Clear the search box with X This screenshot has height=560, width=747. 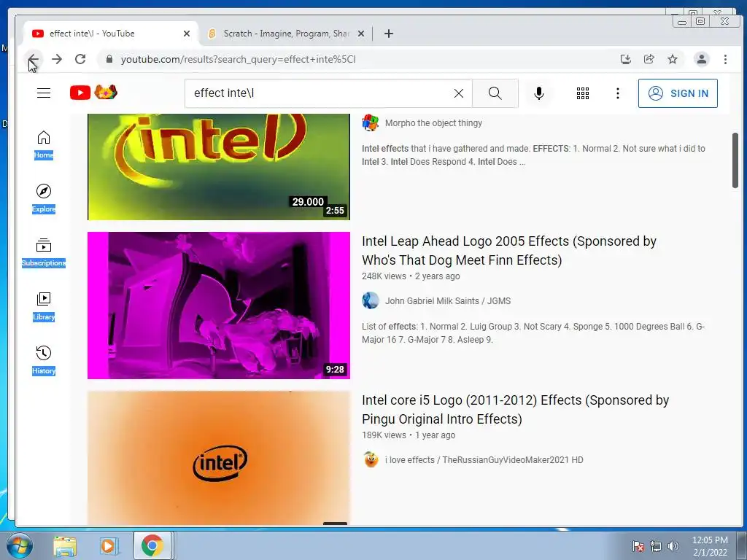coord(458,93)
